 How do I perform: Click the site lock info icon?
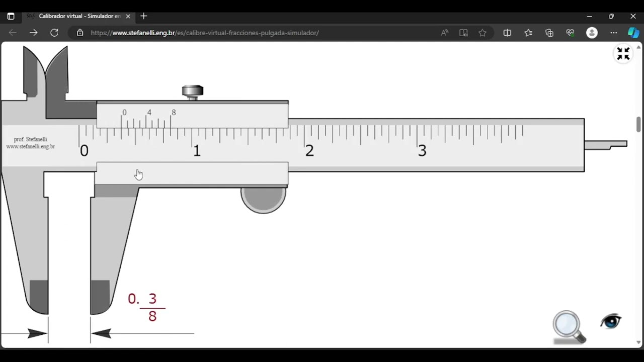[x=79, y=33]
